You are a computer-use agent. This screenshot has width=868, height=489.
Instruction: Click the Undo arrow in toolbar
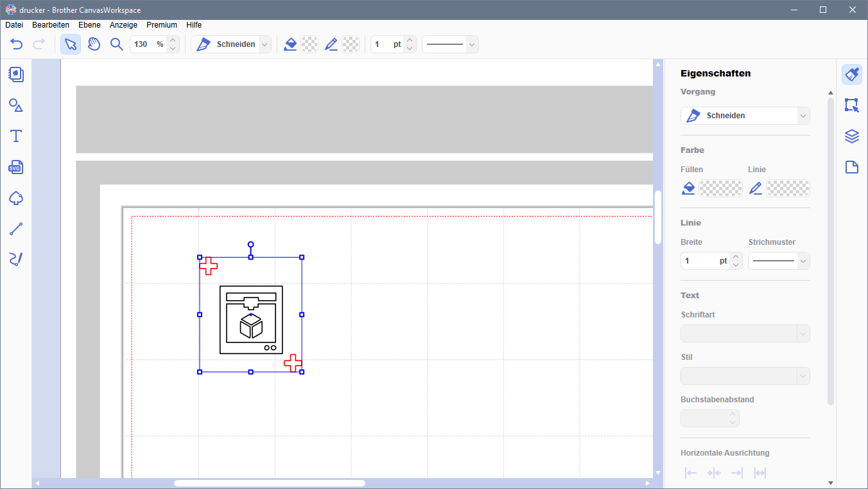point(17,44)
